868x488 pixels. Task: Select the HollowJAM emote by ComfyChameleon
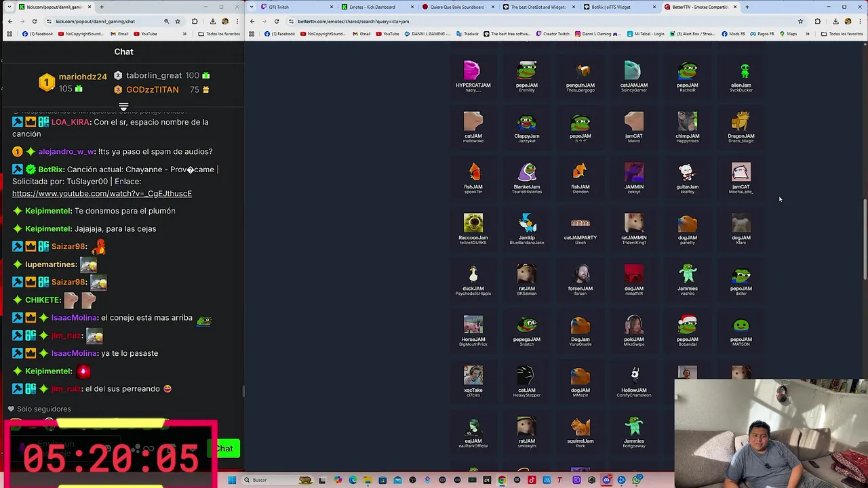click(x=634, y=381)
